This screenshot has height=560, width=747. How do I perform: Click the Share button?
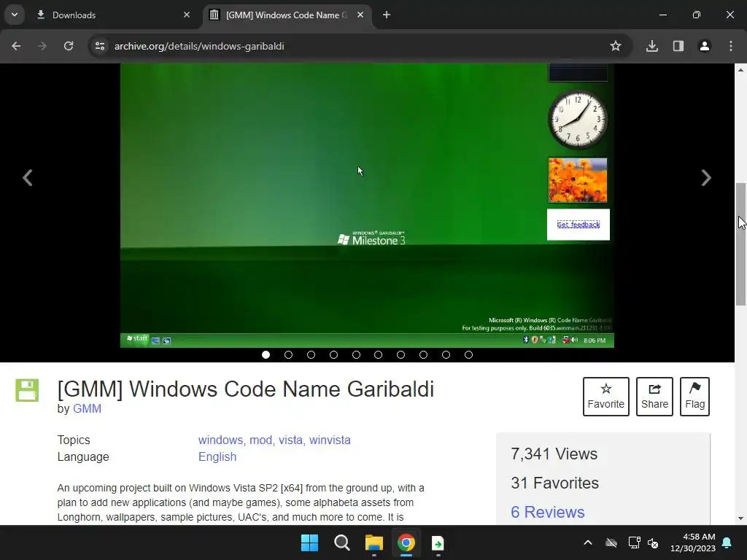(x=654, y=397)
